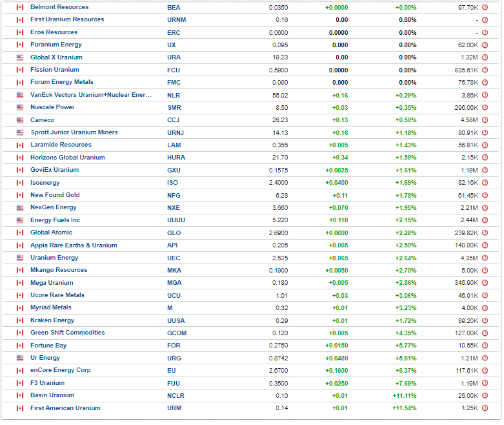Click the clock icon in Global Atomic row
504x425 pixels.
(x=485, y=233)
